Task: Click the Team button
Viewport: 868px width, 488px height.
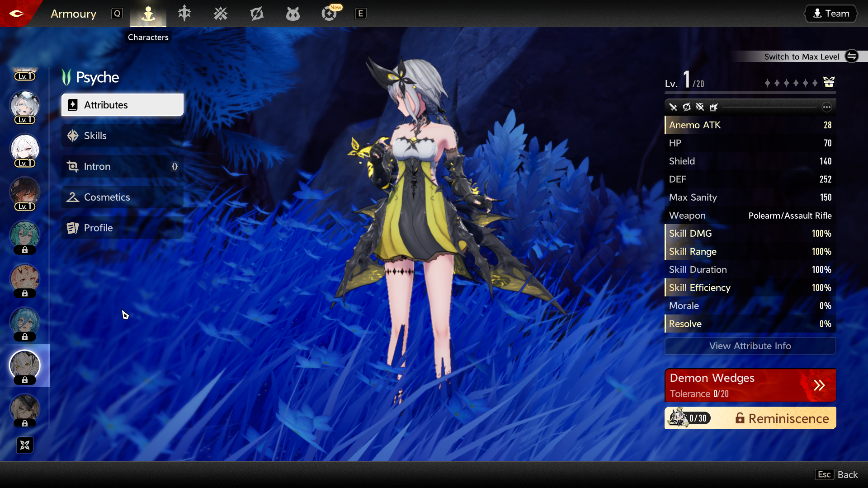Action: pyautogui.click(x=831, y=14)
